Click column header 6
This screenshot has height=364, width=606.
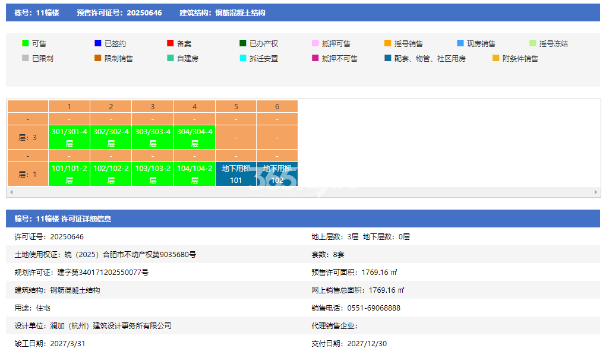point(277,107)
